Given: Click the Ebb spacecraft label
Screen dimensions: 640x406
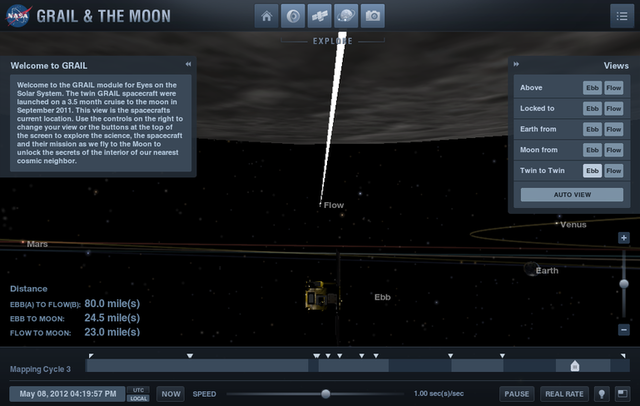Looking at the screenshot, I should click(382, 297).
